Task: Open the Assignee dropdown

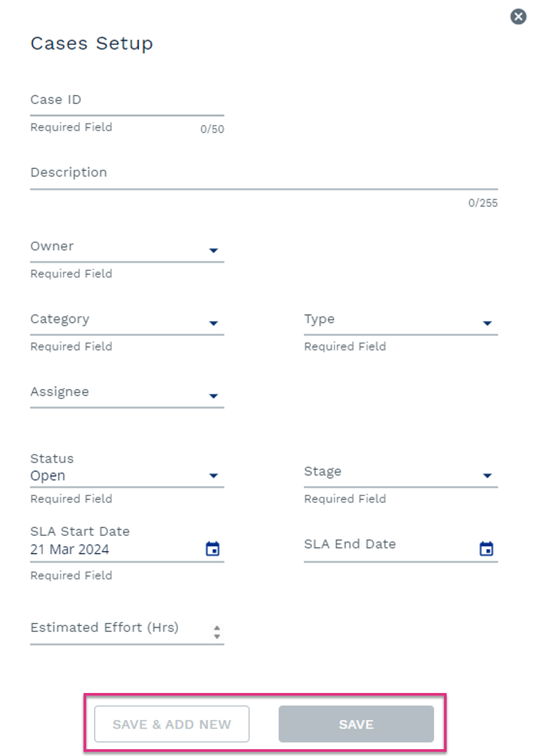Action: coord(127,394)
